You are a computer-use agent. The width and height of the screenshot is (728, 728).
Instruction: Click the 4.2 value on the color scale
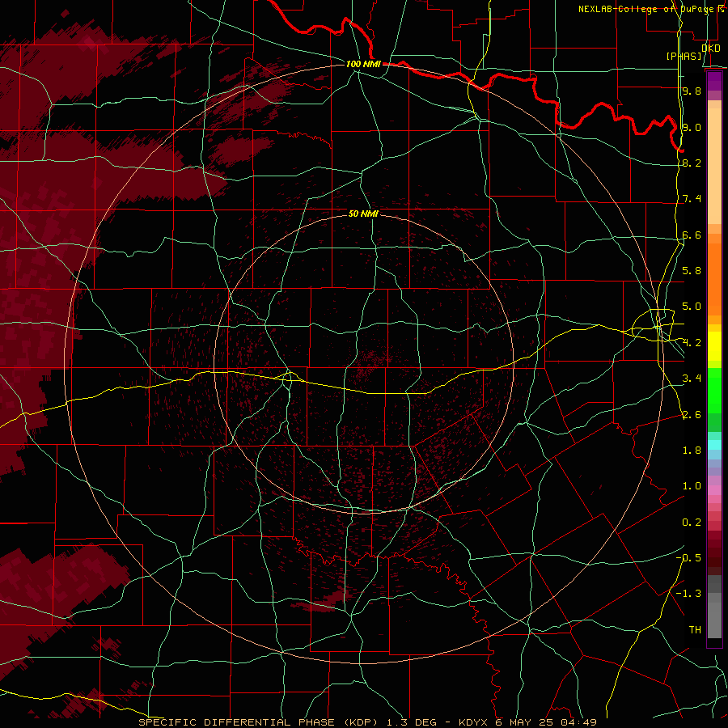pos(692,343)
